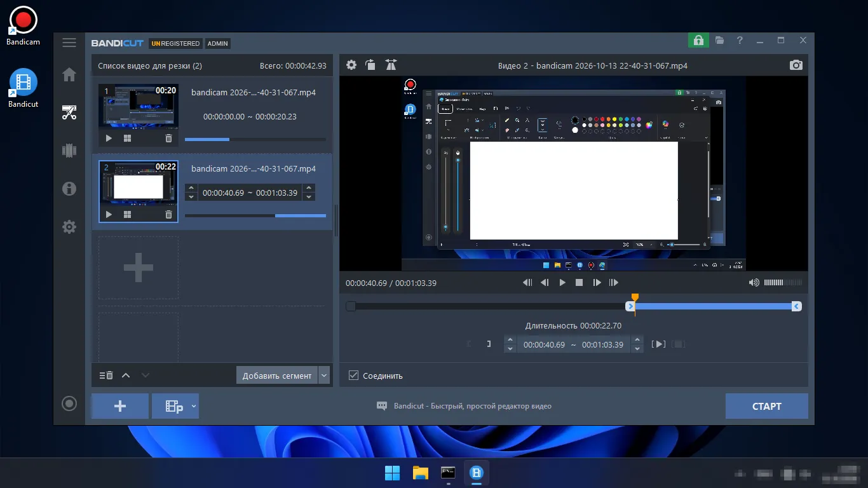Step to the previous frame in the preview
The height and width of the screenshot is (488, 868).
[x=545, y=283]
